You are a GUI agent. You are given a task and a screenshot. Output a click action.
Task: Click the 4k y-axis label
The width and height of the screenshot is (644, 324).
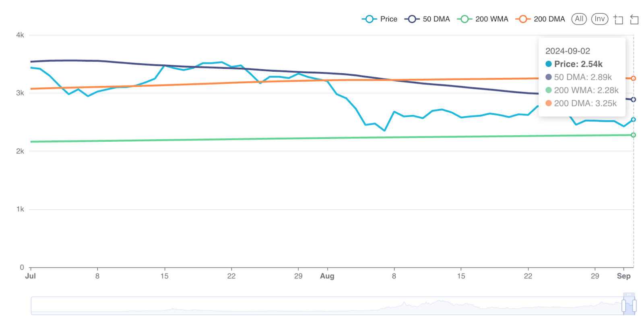[x=20, y=35]
